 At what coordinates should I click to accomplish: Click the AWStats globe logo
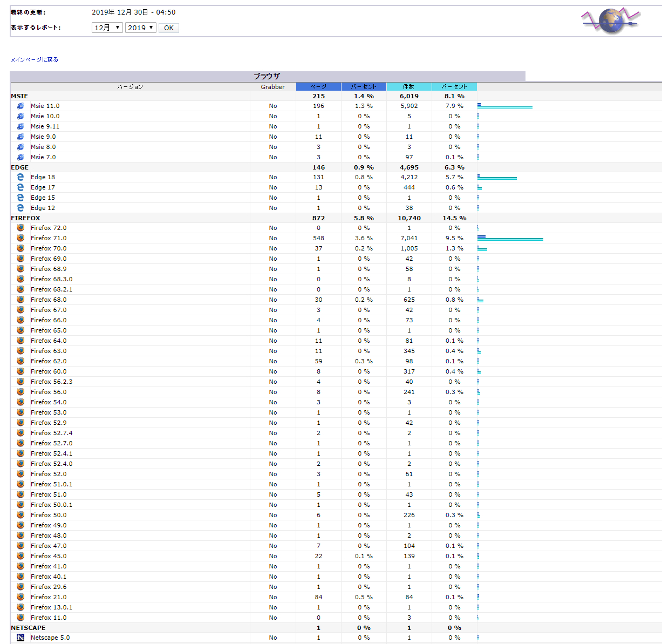[611, 21]
